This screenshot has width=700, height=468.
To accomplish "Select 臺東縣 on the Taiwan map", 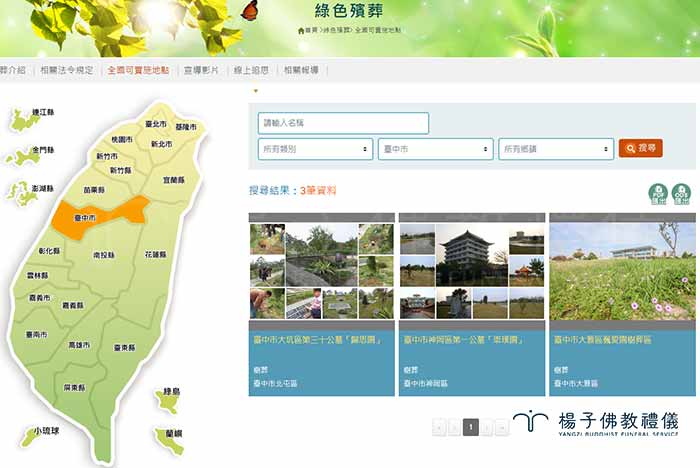I will pyautogui.click(x=125, y=347).
